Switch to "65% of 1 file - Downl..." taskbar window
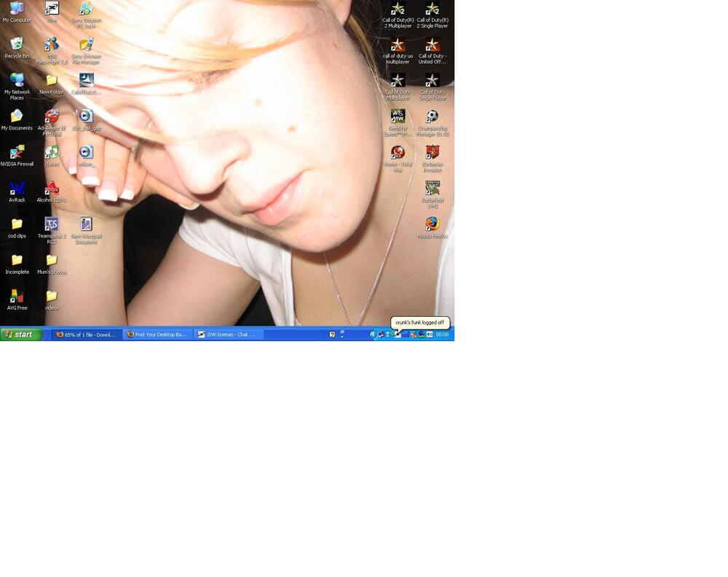The width and height of the screenshot is (728, 577). 85,334
